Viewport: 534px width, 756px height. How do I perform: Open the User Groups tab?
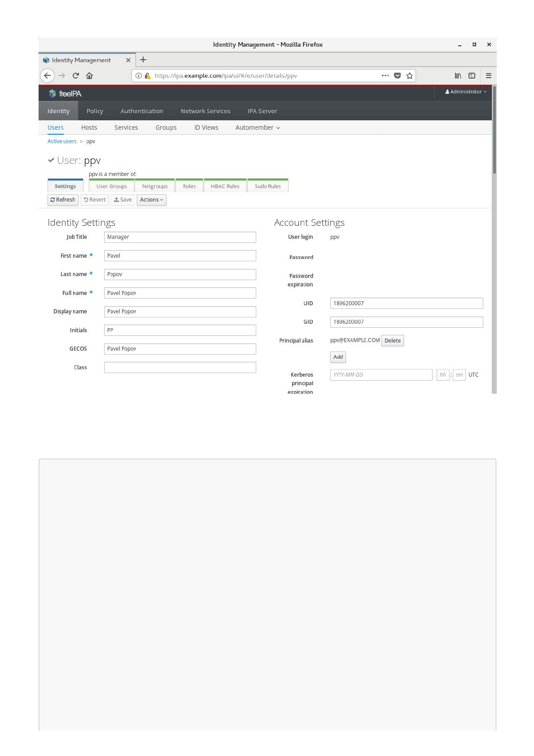pyautogui.click(x=112, y=186)
